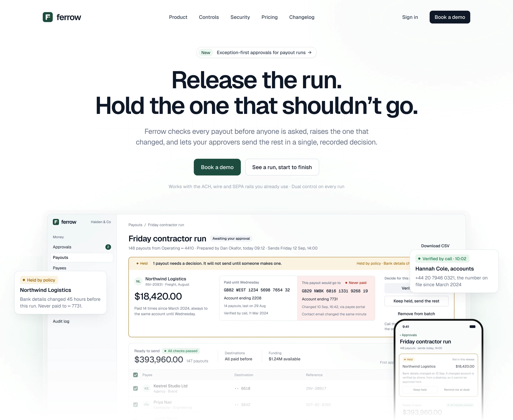Select Approvals in the sidebar
This screenshot has width=513, height=420.
click(82, 247)
